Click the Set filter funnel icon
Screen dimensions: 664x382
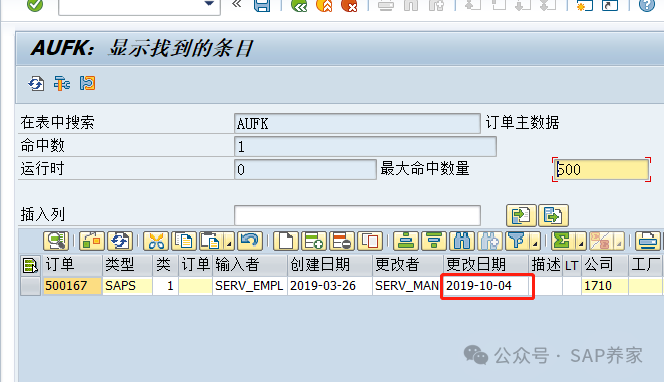point(517,241)
